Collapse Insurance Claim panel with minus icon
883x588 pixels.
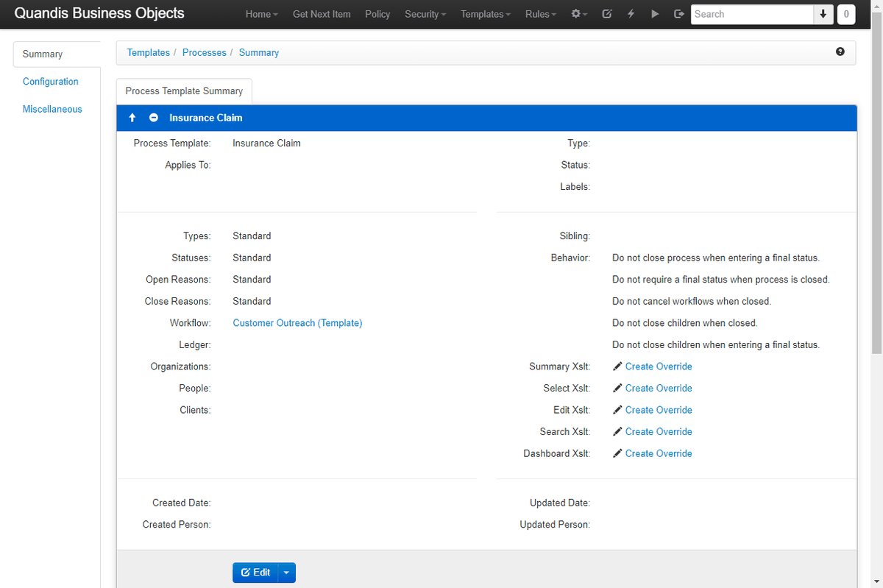click(154, 118)
